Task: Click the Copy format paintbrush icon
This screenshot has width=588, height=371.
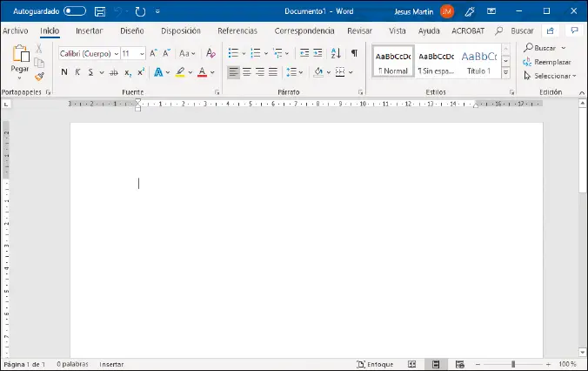Action: point(39,77)
